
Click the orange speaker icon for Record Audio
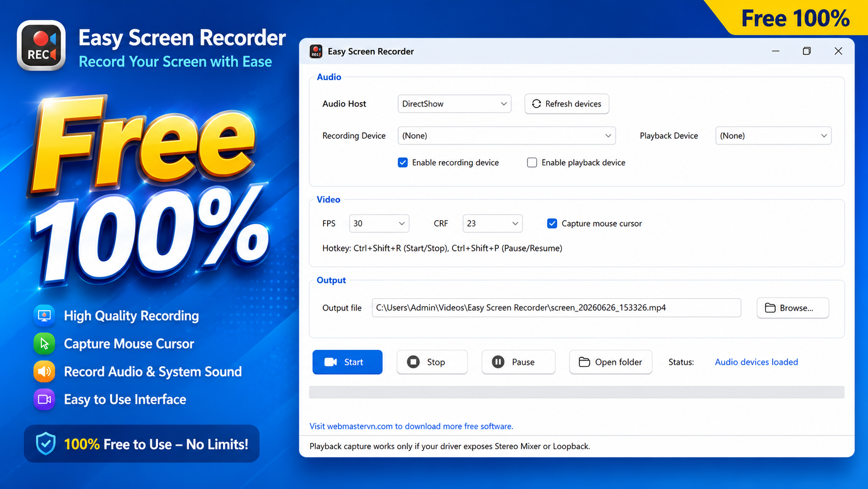point(45,372)
